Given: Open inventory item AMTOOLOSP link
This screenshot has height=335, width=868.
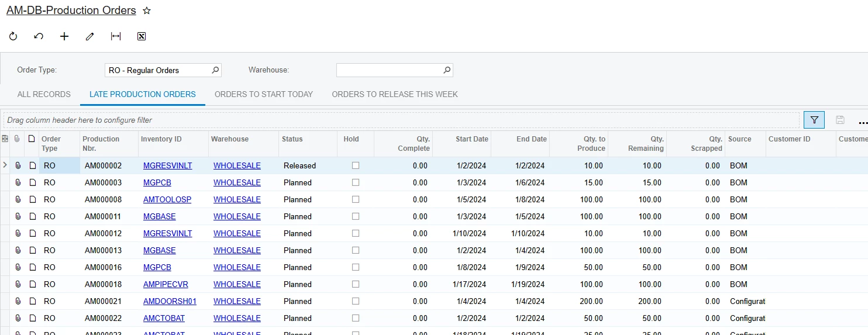Looking at the screenshot, I should 167,199.
